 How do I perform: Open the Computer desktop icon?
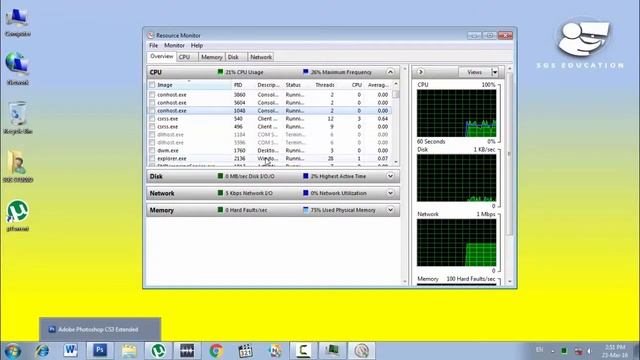pos(17,22)
